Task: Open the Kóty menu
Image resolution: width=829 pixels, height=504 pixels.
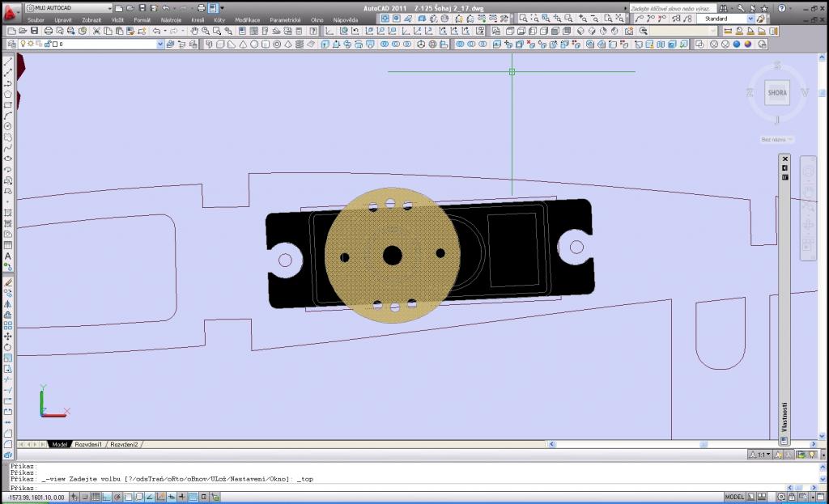Action: coord(219,19)
